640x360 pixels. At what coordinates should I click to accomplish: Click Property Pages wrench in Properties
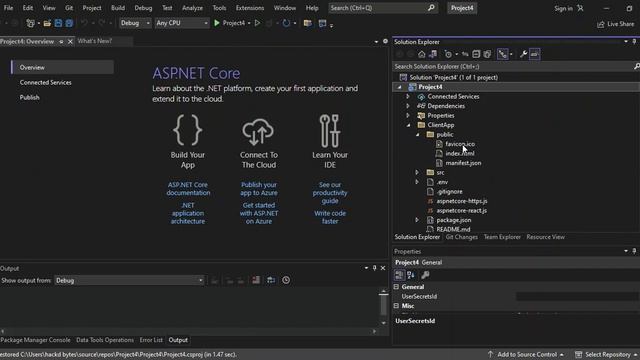[425, 275]
